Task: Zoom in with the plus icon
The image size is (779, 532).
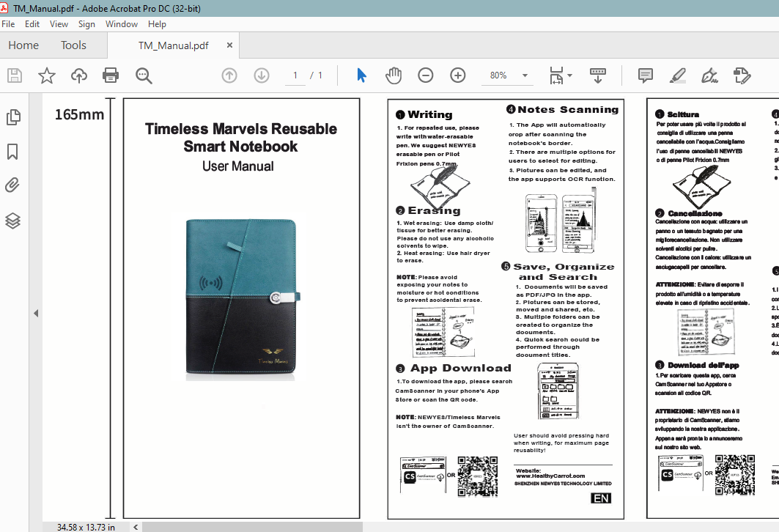Action: pyautogui.click(x=457, y=75)
